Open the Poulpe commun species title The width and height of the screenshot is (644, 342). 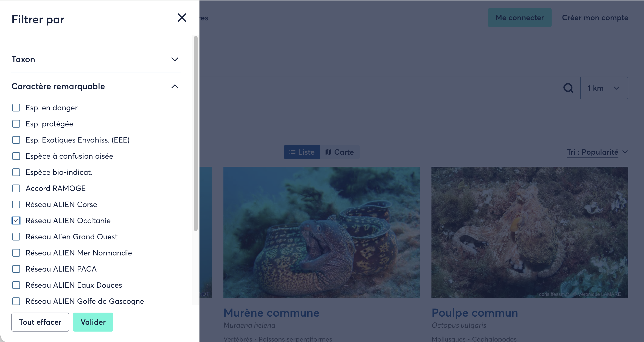click(x=475, y=313)
